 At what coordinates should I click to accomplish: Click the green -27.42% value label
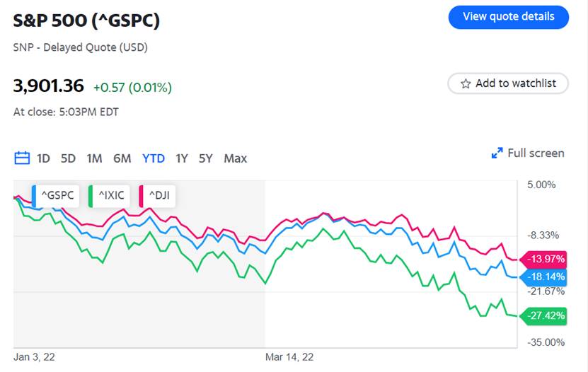[543, 315]
